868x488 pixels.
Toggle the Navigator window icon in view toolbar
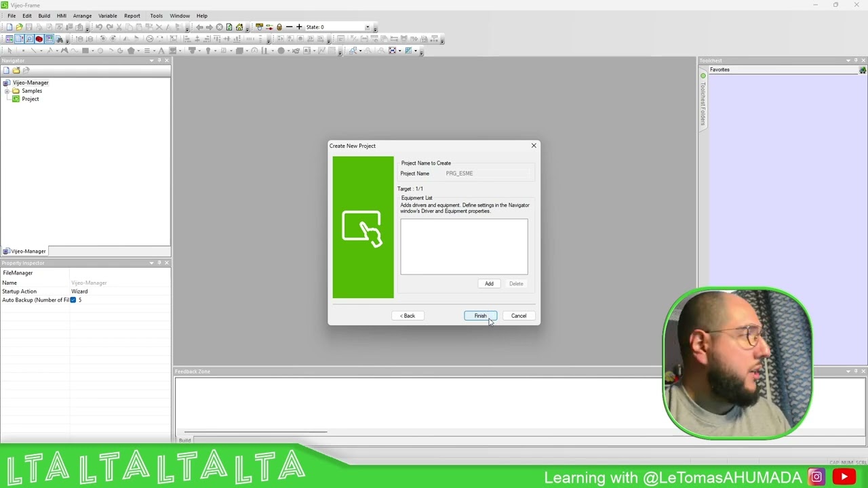[x=9, y=39]
